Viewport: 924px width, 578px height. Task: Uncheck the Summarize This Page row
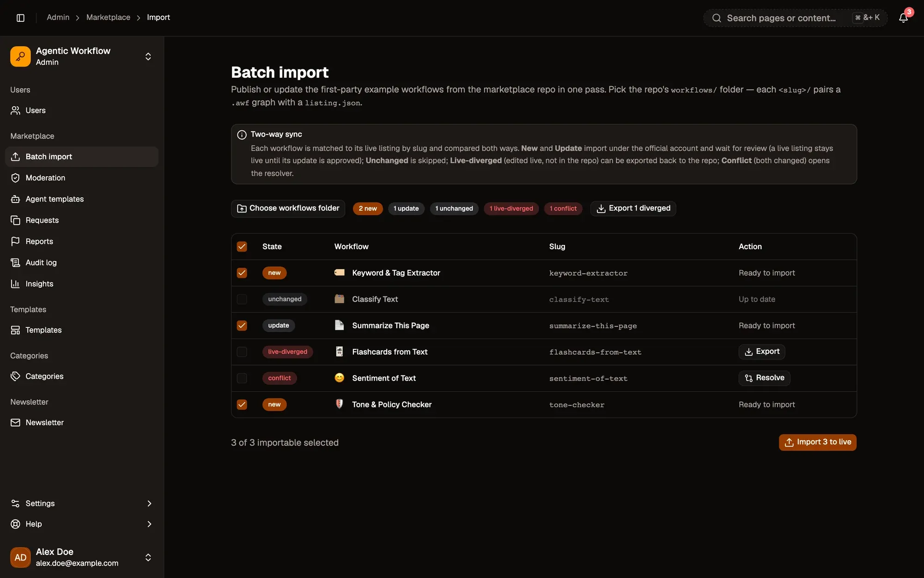click(x=242, y=326)
